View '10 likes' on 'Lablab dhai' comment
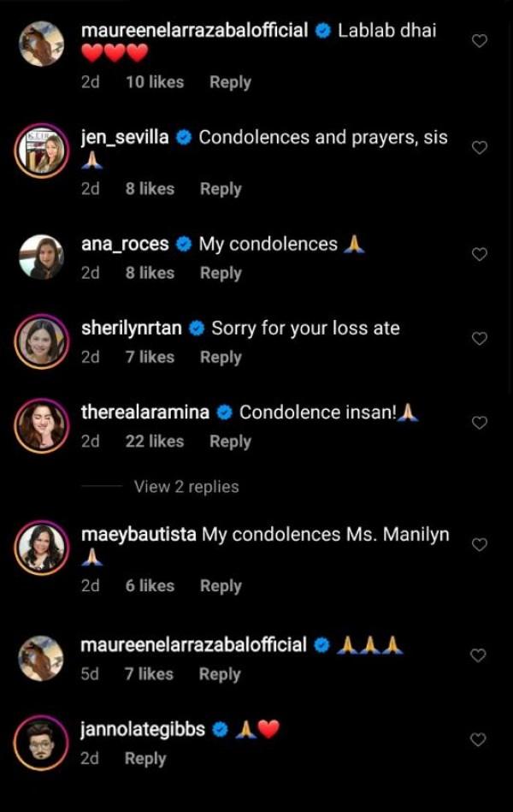The image size is (513, 812). 154,82
